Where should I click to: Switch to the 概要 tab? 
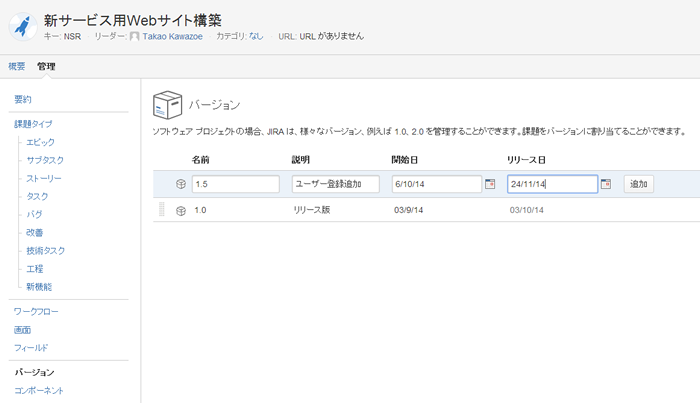tap(17, 66)
